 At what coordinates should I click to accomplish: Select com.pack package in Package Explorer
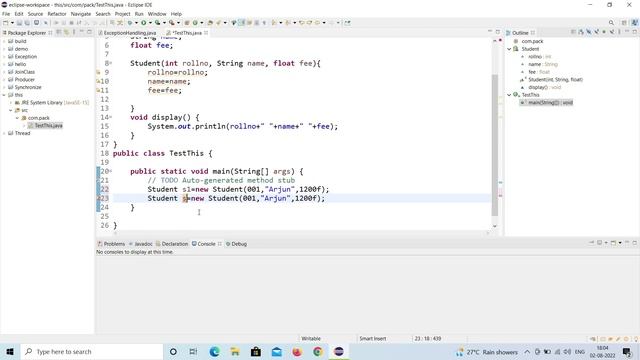pyautogui.click(x=39, y=118)
